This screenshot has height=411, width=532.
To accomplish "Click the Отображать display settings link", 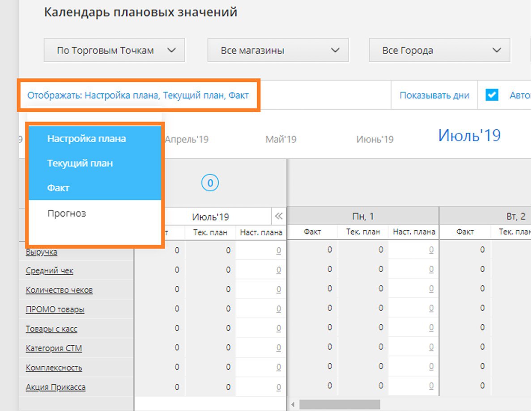I will pyautogui.click(x=138, y=95).
